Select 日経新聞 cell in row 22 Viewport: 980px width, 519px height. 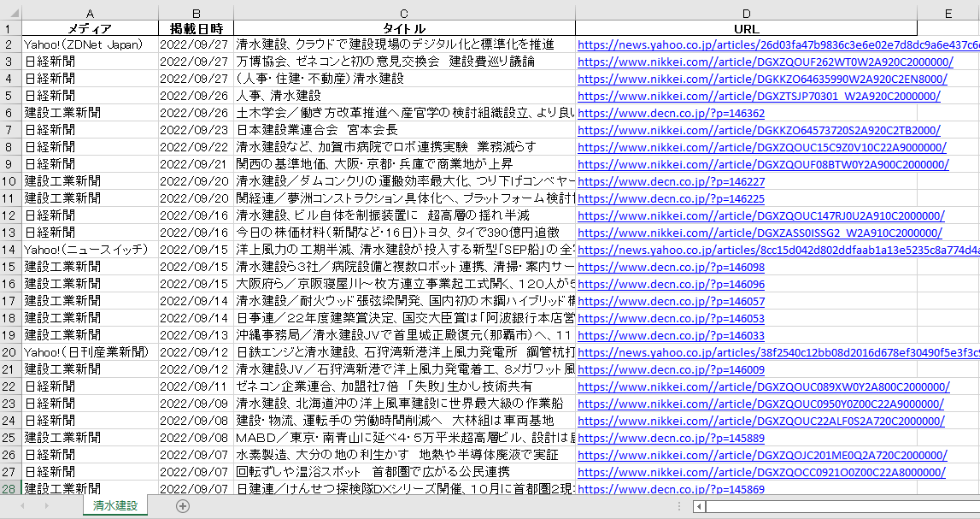(90, 386)
